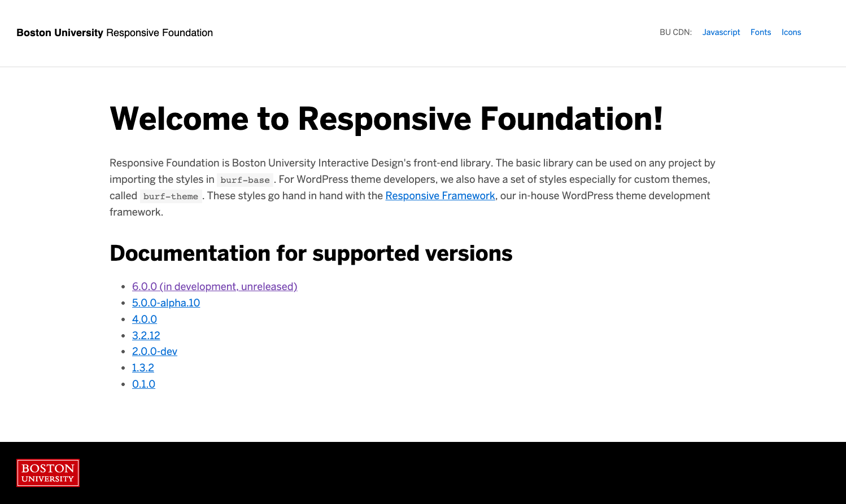Click the BU CDN label

tap(675, 32)
